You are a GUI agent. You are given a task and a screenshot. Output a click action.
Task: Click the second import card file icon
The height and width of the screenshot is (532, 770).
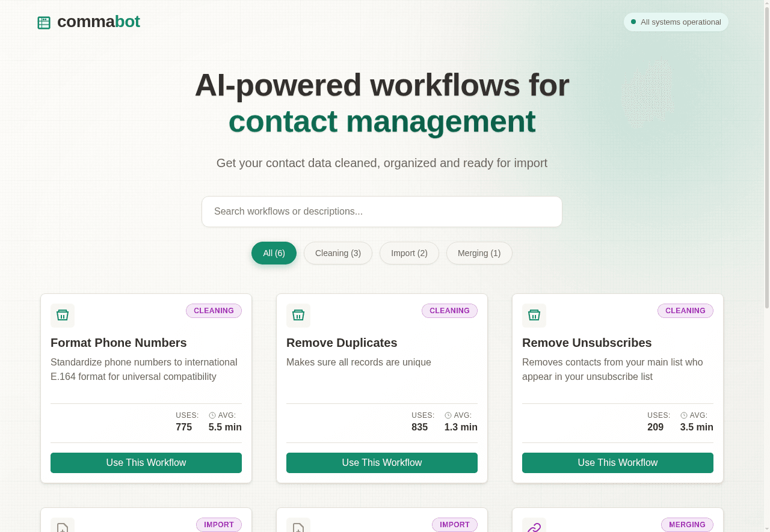tap(298, 527)
